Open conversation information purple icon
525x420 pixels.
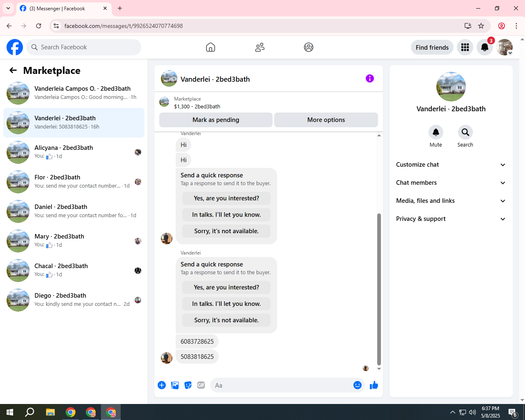[x=370, y=78]
